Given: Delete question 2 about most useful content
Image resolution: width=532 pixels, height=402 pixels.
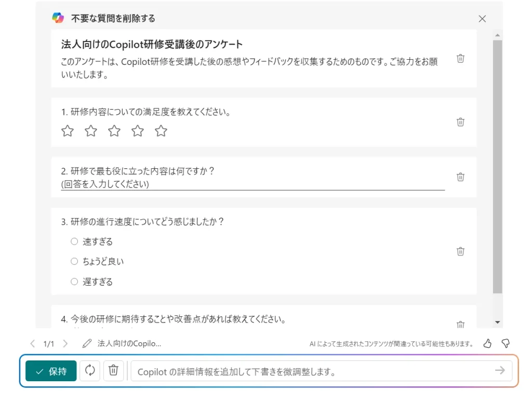Looking at the screenshot, I should (x=460, y=177).
